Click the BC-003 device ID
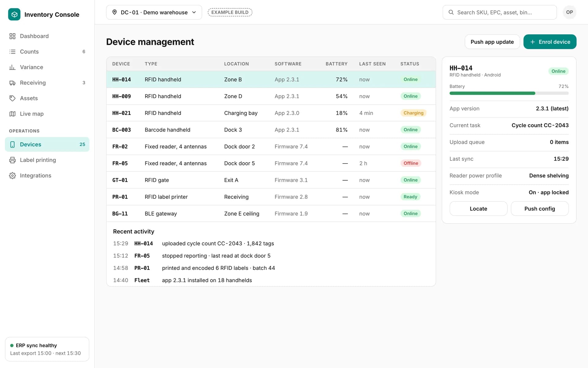This screenshot has height=368, width=588. click(x=122, y=130)
